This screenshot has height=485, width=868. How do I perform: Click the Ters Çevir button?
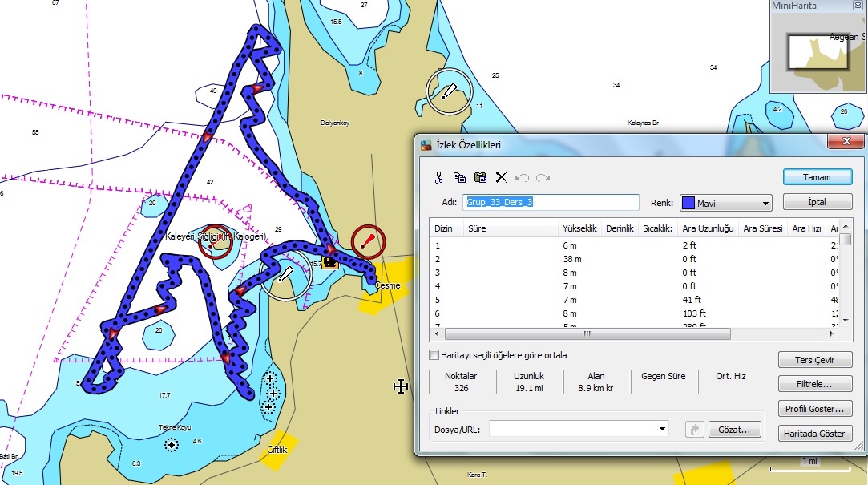click(x=815, y=360)
